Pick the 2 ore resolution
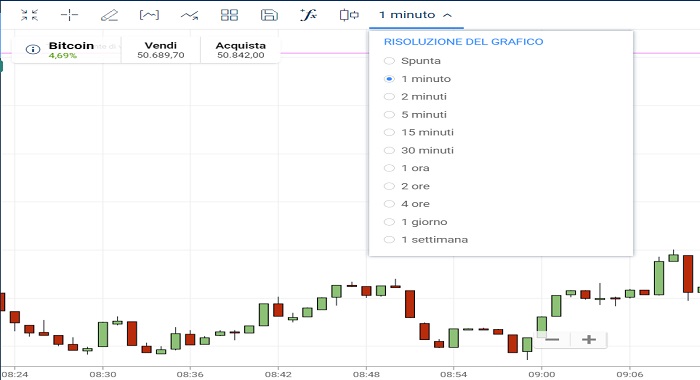 click(407, 186)
